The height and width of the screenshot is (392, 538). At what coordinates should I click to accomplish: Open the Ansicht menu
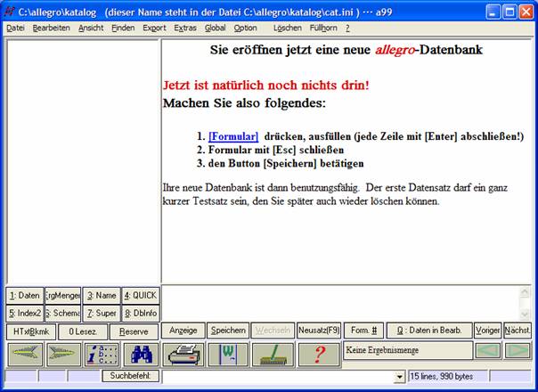[91, 29]
